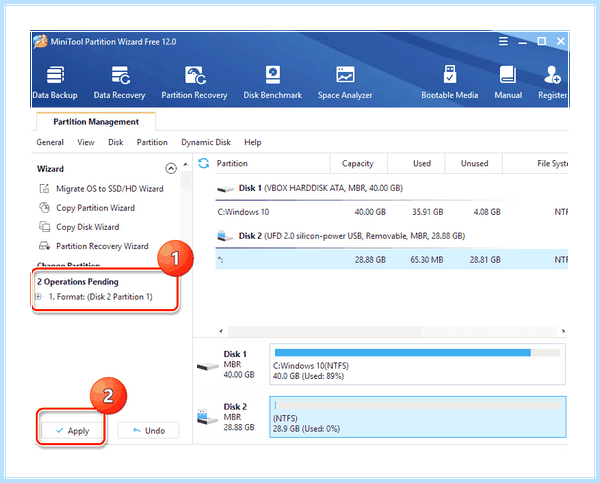
Task: Click the Copy Partition Wizard icon
Action: pyautogui.click(x=44, y=207)
